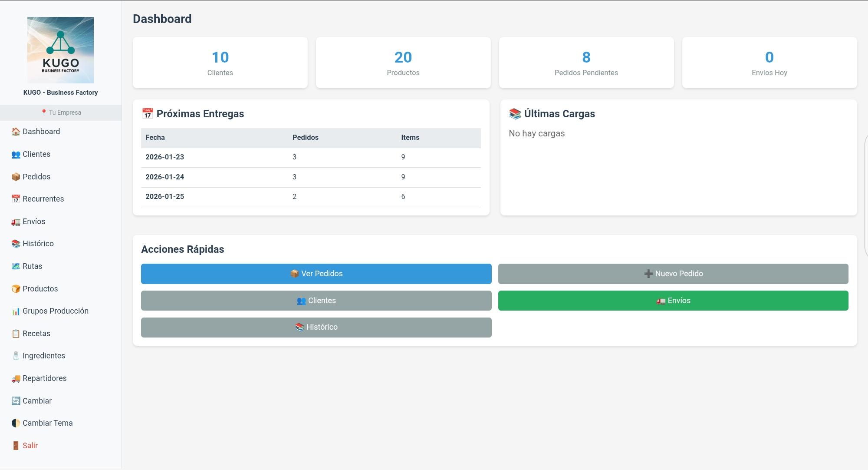Image resolution: width=868 pixels, height=470 pixels.
Task: Click the door icon beside Salir
Action: pos(16,446)
